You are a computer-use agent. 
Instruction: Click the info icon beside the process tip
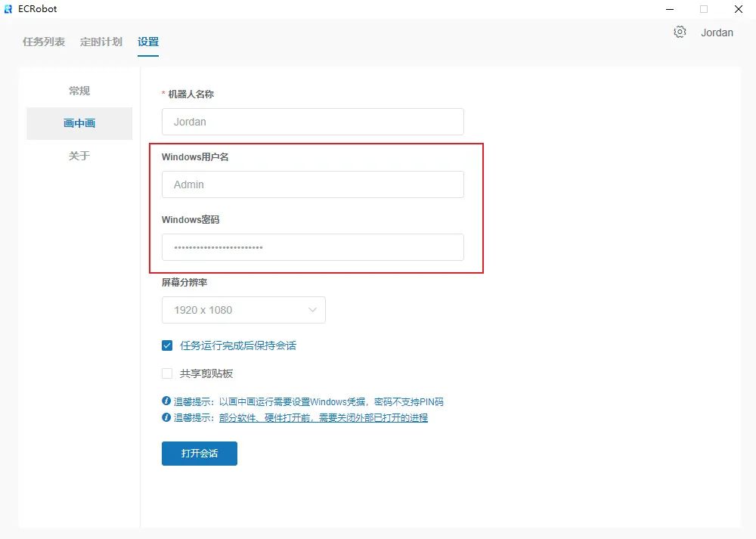[166, 417]
